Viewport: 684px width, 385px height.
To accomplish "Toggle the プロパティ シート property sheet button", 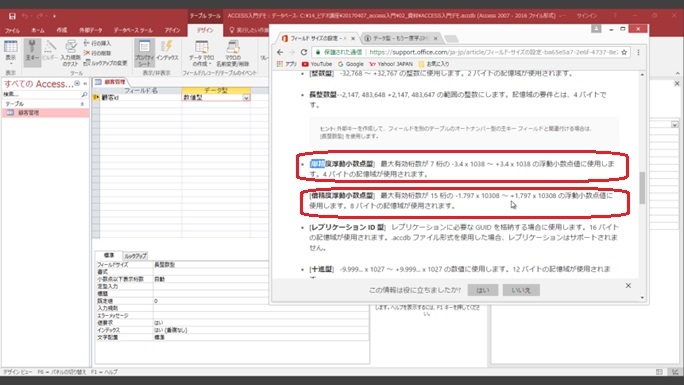I will 144,52.
